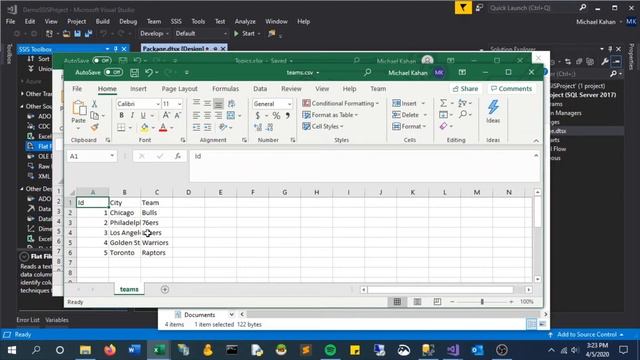Click the Find & Select magnifier icon
The height and width of the screenshot is (360, 640).
pyautogui.click(x=462, y=115)
